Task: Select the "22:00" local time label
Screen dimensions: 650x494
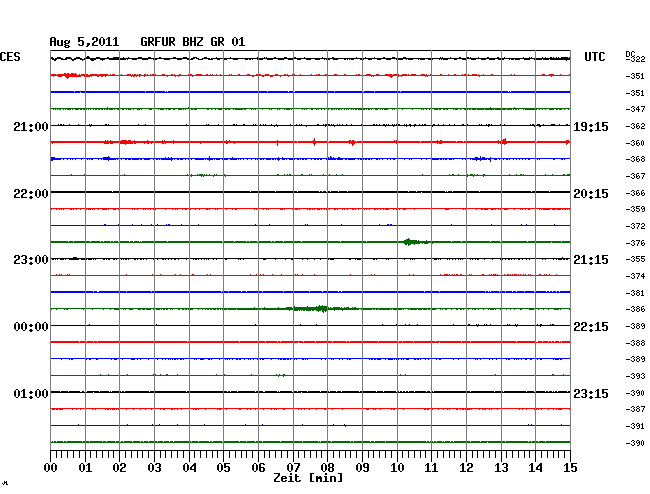Action: coord(31,194)
